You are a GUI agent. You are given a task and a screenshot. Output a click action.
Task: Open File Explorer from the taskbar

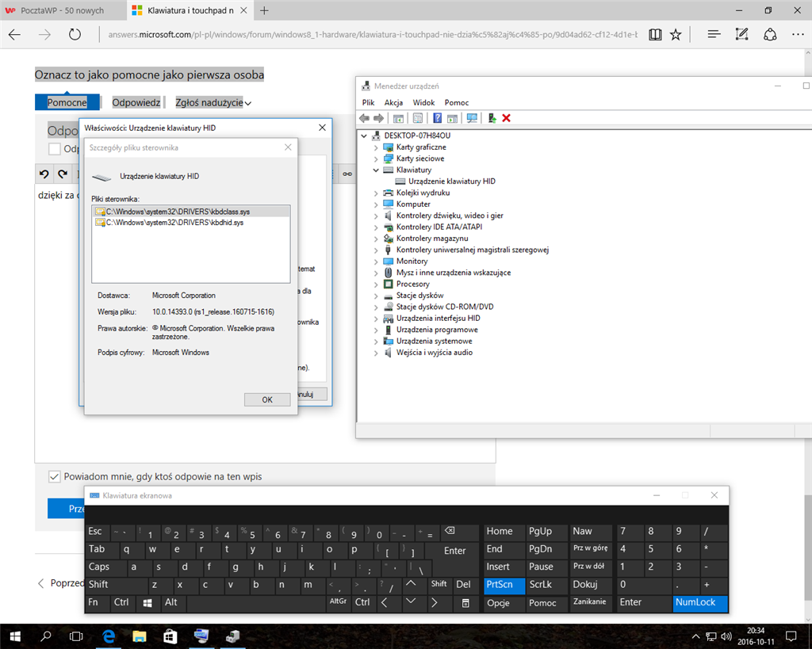click(139, 636)
